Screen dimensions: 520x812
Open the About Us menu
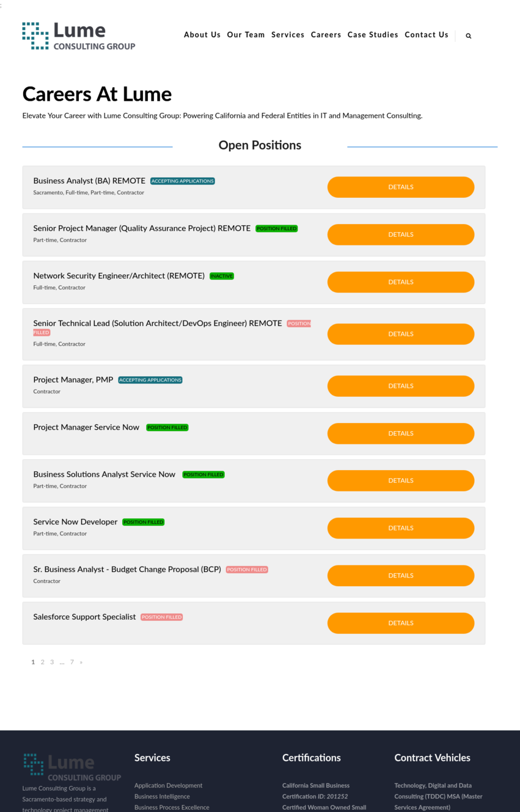pyautogui.click(x=202, y=35)
